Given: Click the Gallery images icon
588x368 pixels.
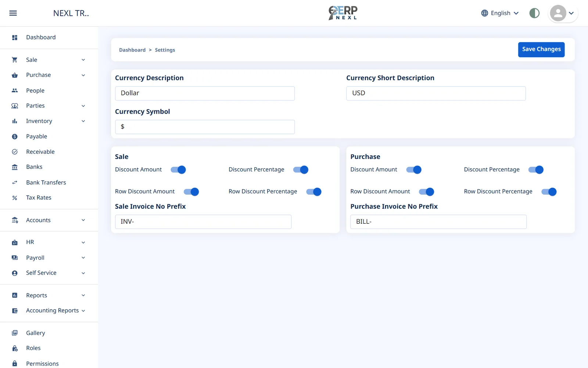Looking at the screenshot, I should pyautogui.click(x=15, y=333).
